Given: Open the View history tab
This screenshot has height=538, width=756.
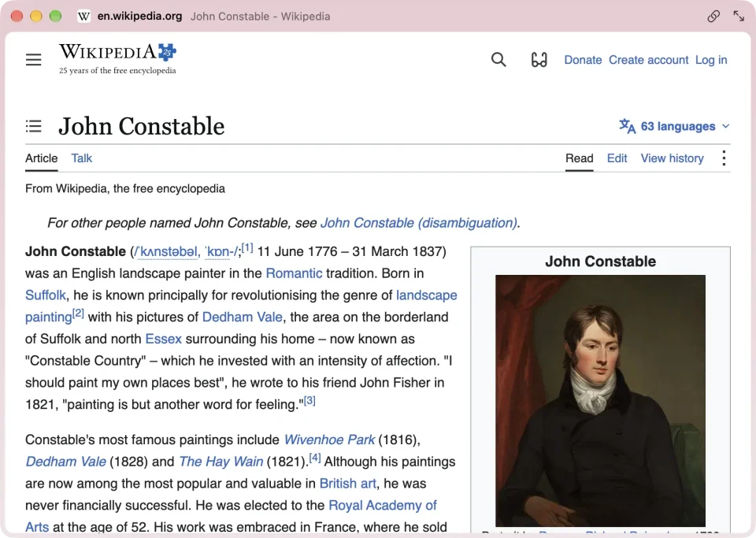Looking at the screenshot, I should [x=672, y=158].
